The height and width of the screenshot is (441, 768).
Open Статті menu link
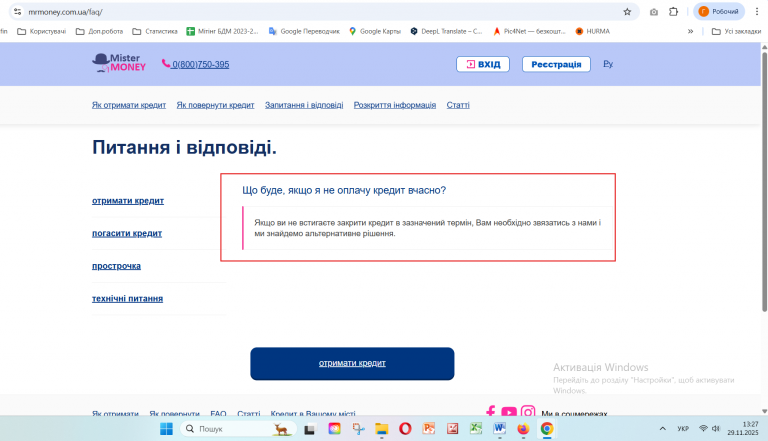click(x=458, y=105)
